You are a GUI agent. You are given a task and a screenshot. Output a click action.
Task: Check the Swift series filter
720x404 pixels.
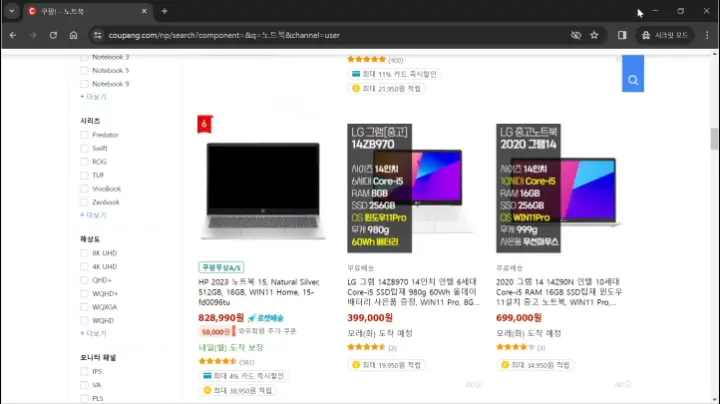(x=84, y=148)
